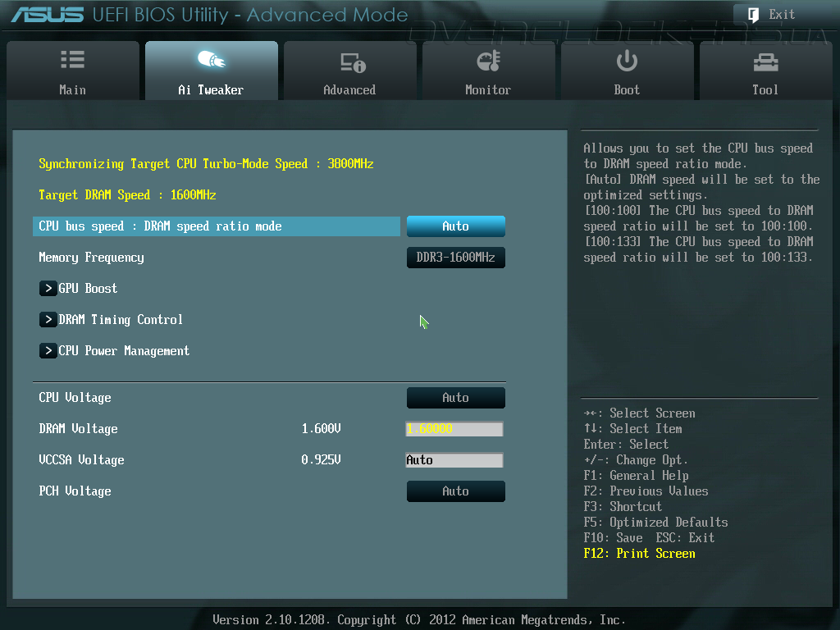The width and height of the screenshot is (840, 630).
Task: Click the F1: General Help hint
Action: coord(637,476)
